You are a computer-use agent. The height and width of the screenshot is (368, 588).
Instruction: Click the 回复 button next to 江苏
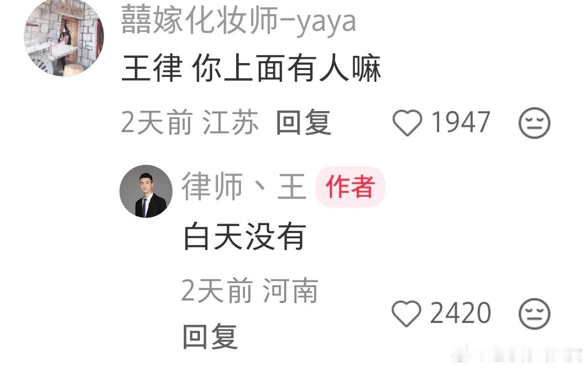tap(303, 122)
